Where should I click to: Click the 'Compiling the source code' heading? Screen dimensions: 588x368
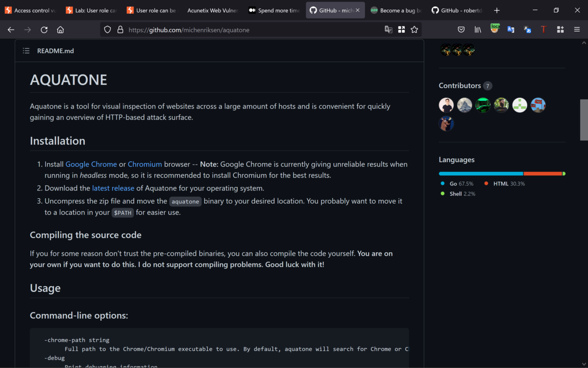(86, 235)
